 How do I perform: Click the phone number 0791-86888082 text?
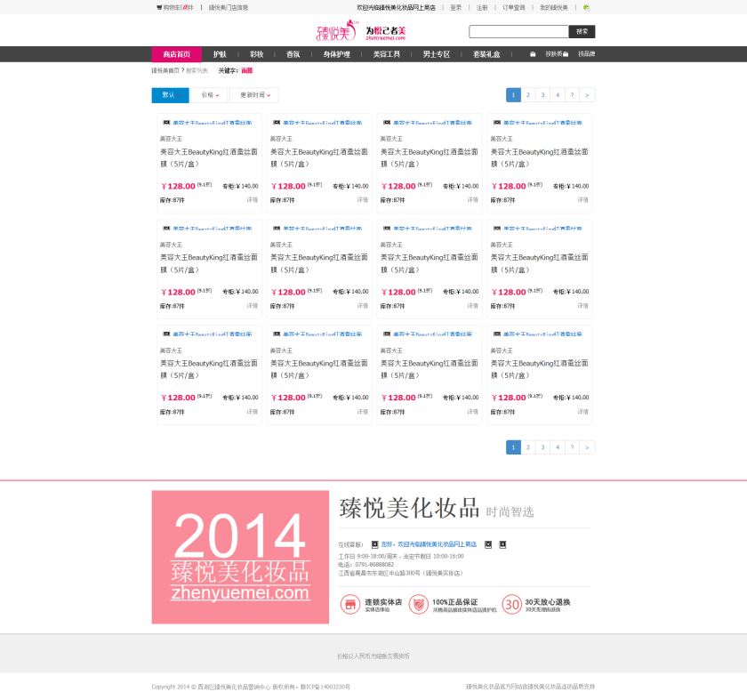tap(374, 565)
